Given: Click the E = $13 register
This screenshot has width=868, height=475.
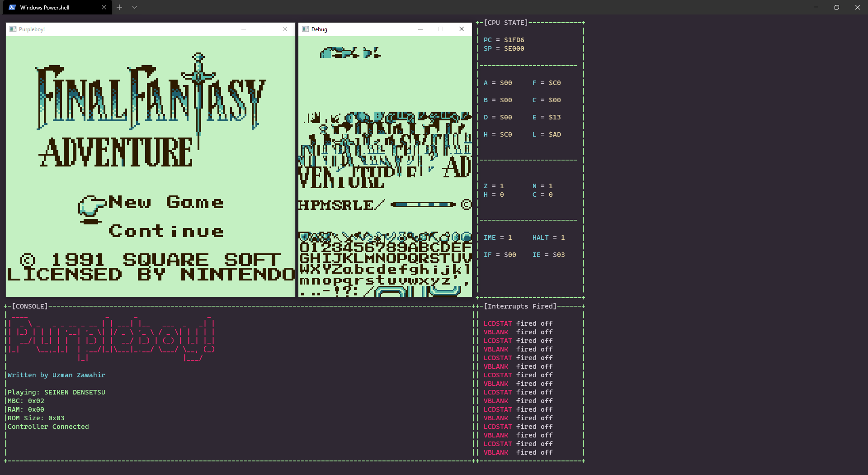Looking at the screenshot, I should (547, 117).
